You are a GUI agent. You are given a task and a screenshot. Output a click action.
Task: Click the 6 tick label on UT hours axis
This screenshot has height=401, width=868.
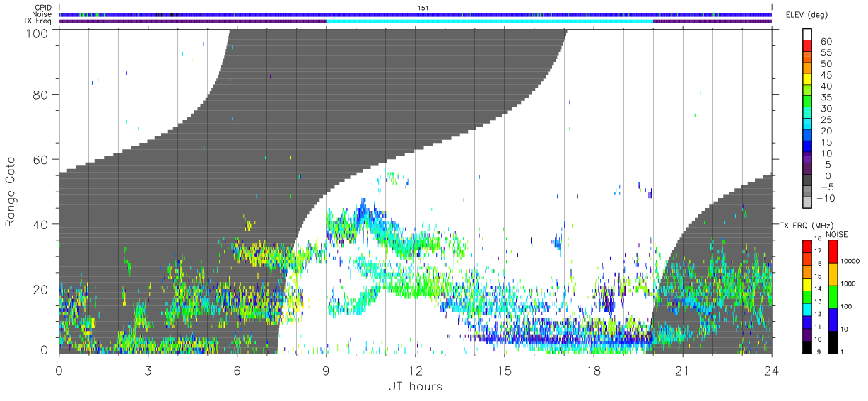(237, 371)
